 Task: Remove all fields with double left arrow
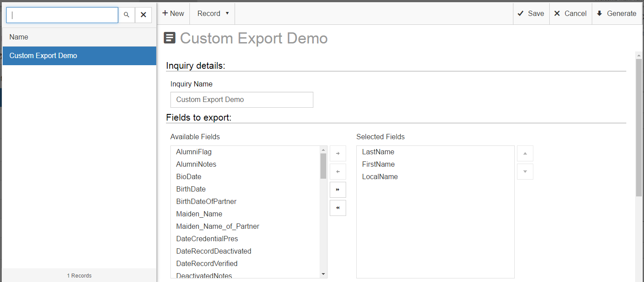pyautogui.click(x=338, y=208)
